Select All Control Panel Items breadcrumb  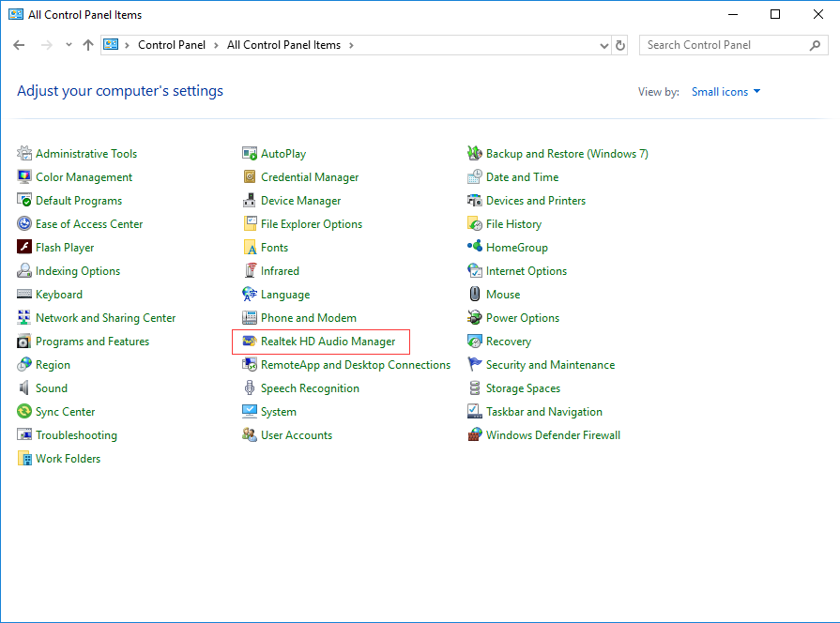point(283,45)
